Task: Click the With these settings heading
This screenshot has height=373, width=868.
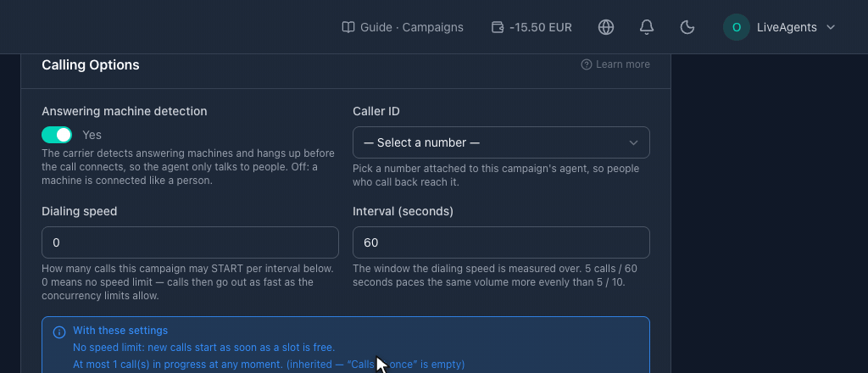Action: (x=120, y=331)
